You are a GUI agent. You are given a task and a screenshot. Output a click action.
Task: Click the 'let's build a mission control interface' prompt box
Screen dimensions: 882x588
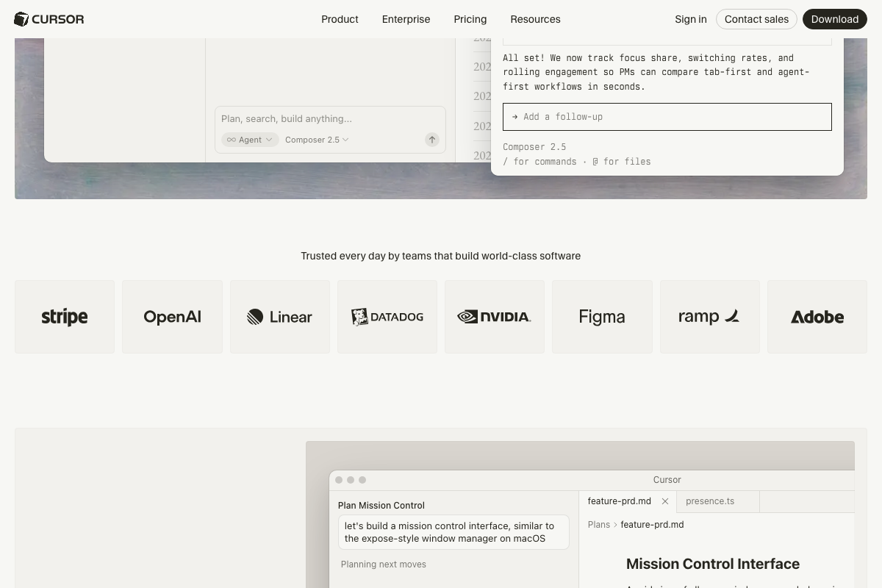tap(453, 532)
